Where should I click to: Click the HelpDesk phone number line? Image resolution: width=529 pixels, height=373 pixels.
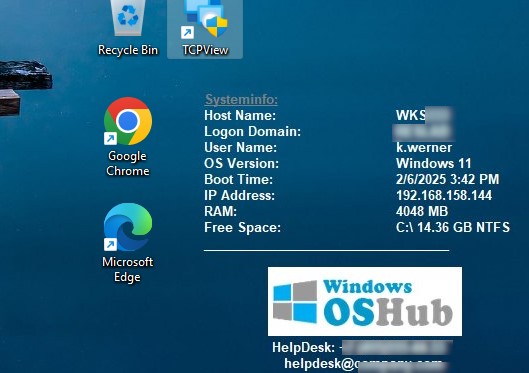pos(362,347)
